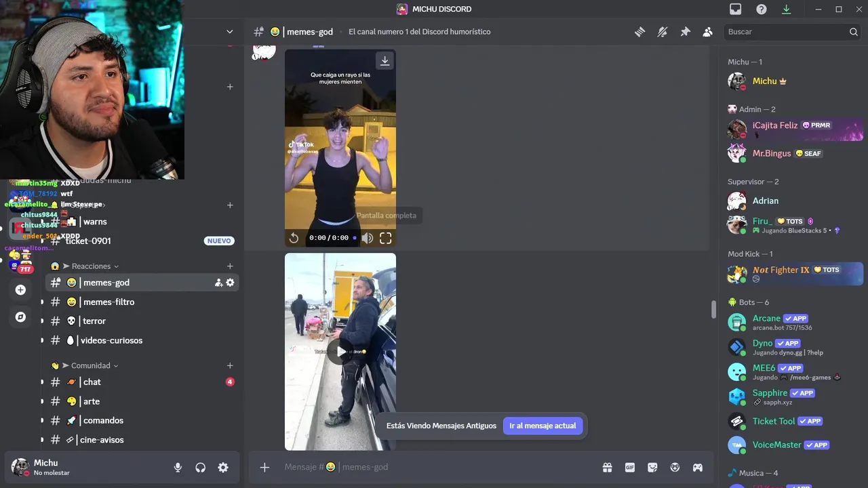868x488 pixels.
Task: Toggle member list icon in header
Action: point(707,32)
